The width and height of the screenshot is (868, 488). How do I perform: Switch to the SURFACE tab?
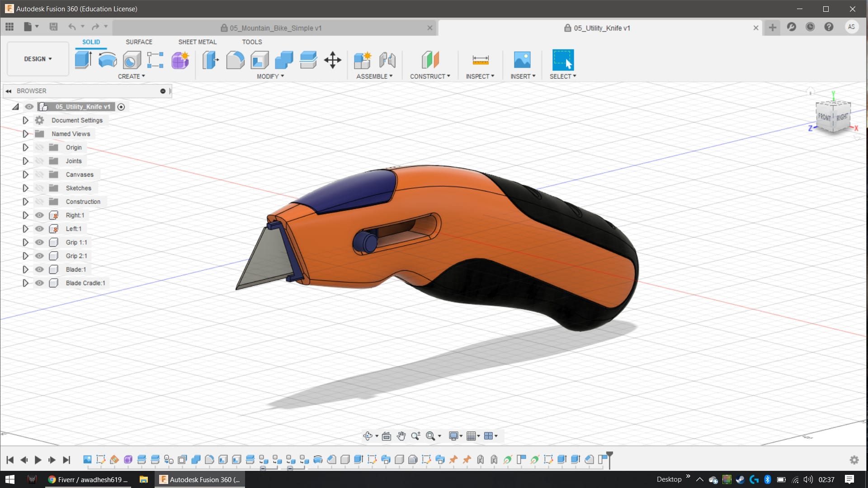(x=139, y=42)
